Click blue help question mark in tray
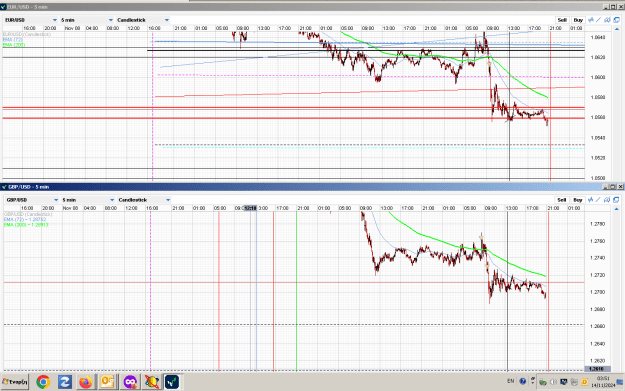The width and height of the screenshot is (625, 391). click(x=523, y=381)
